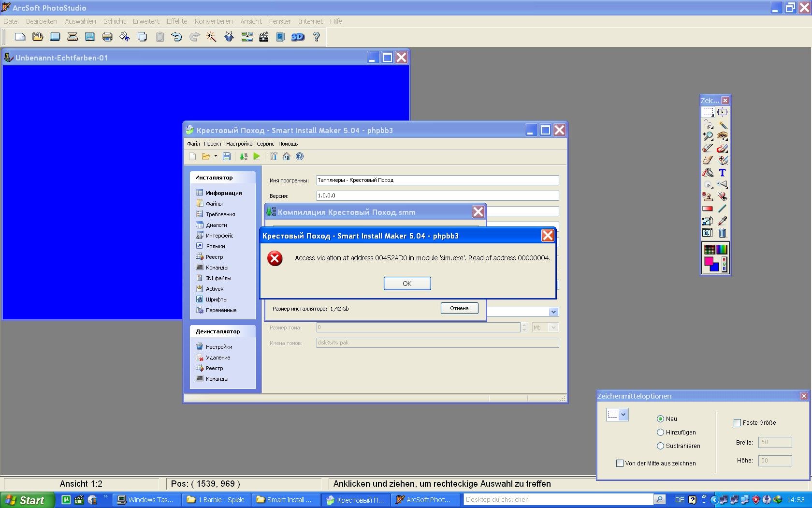This screenshot has width=812, height=508.
Task: Click the 3D button in the main toolbar
Action: (298, 37)
